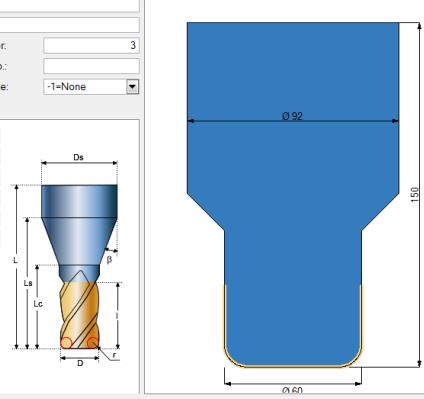Click the Ø 60 dimension text
Viewport: 424px width, 399px height.
292,390
